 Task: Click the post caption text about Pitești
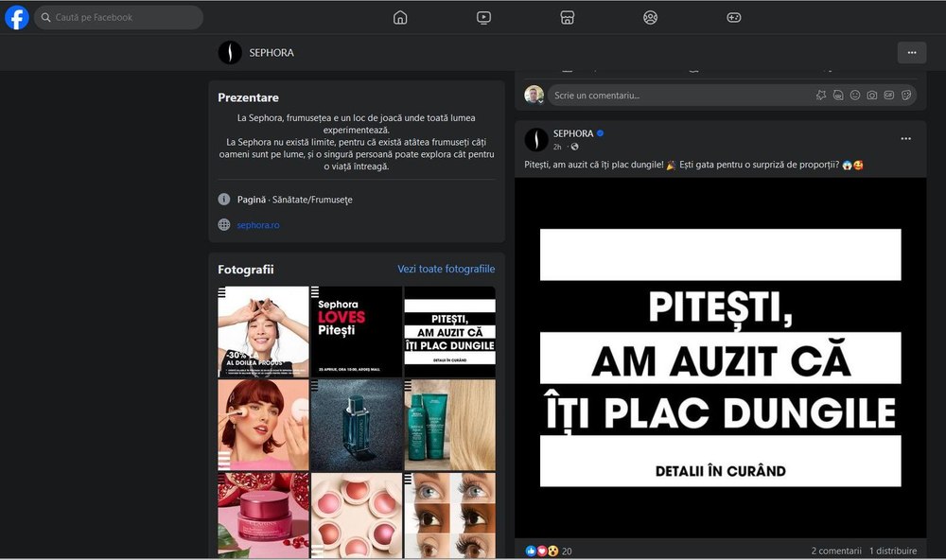693,165
